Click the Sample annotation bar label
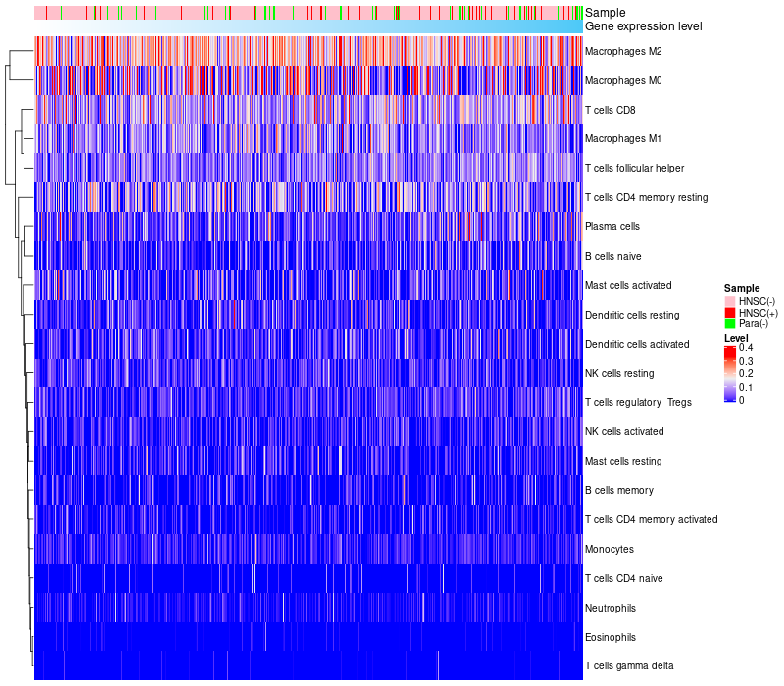The image size is (784, 686). pos(605,13)
